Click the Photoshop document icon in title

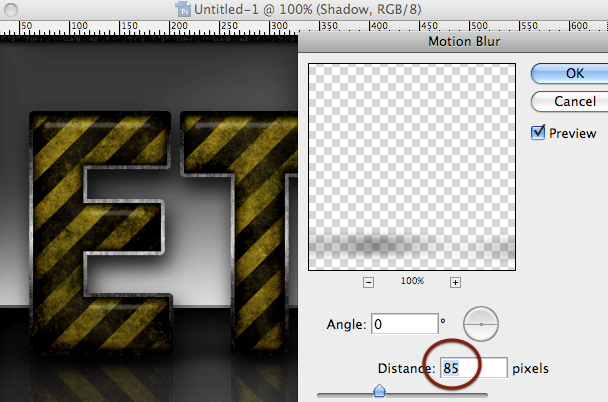point(183,9)
